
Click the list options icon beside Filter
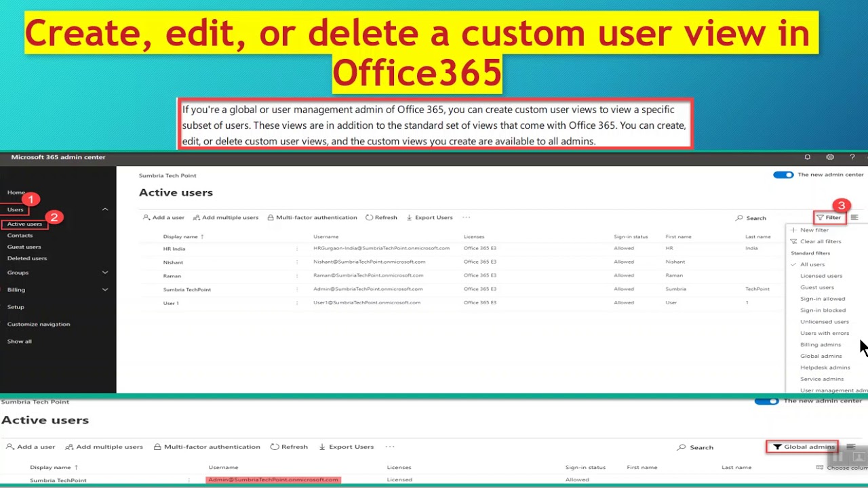click(x=854, y=218)
